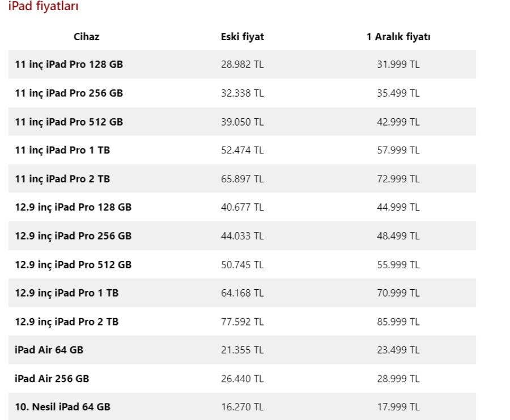Screen dimensions: 510x420
Task: Click the 28.982 TL old price
Action: [242, 65]
